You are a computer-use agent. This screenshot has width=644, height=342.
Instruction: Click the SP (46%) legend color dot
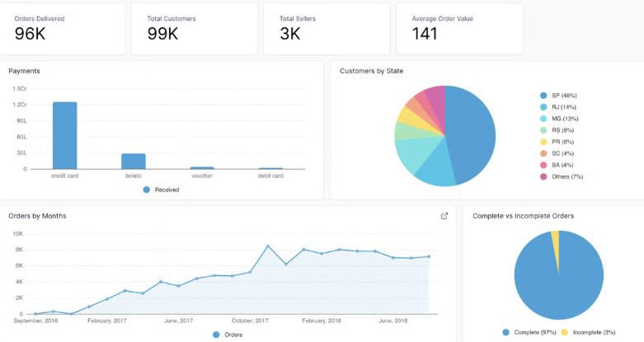click(543, 96)
